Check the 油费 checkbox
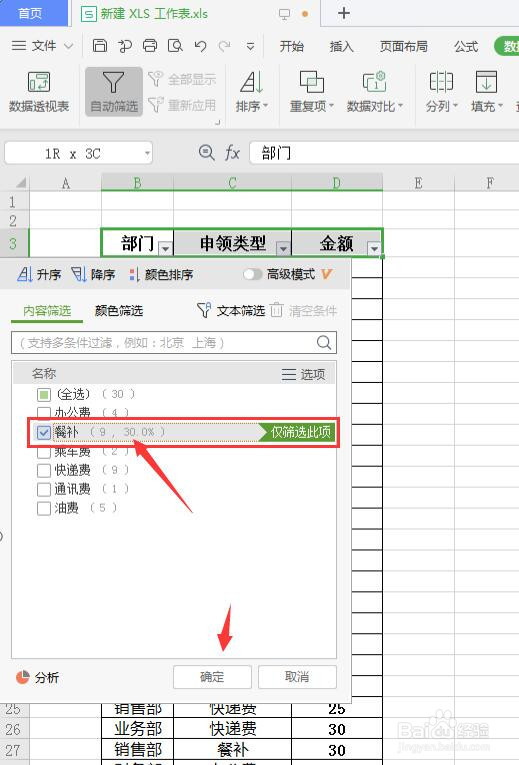This screenshot has width=519, height=765. [44, 508]
